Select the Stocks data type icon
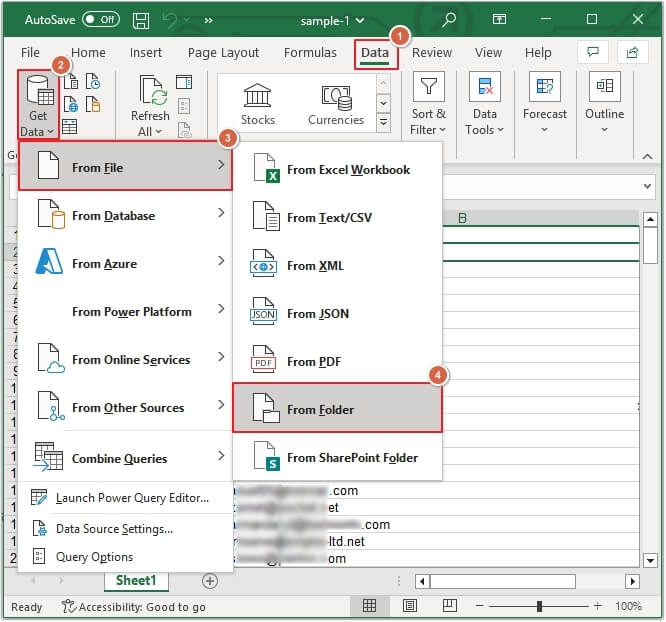The width and height of the screenshot is (666, 622). (257, 96)
